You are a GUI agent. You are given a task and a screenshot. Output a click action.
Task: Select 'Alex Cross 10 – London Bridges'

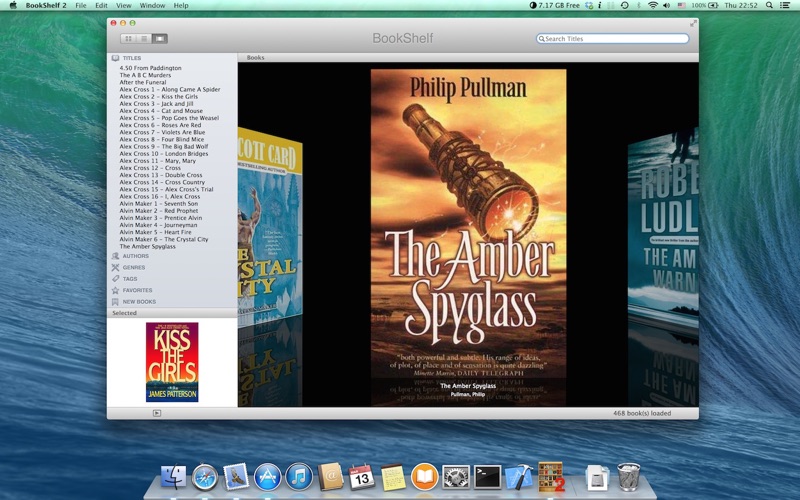point(164,154)
